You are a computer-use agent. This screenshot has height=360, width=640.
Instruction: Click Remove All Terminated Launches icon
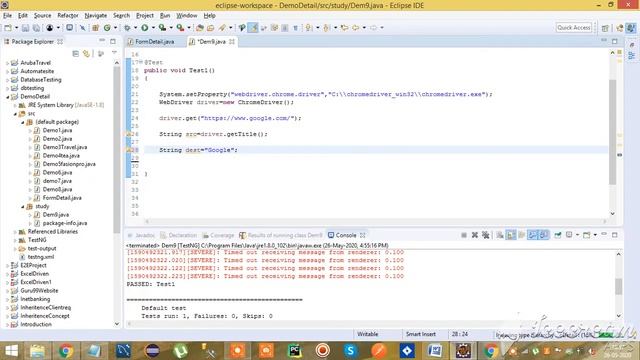(x=486, y=235)
